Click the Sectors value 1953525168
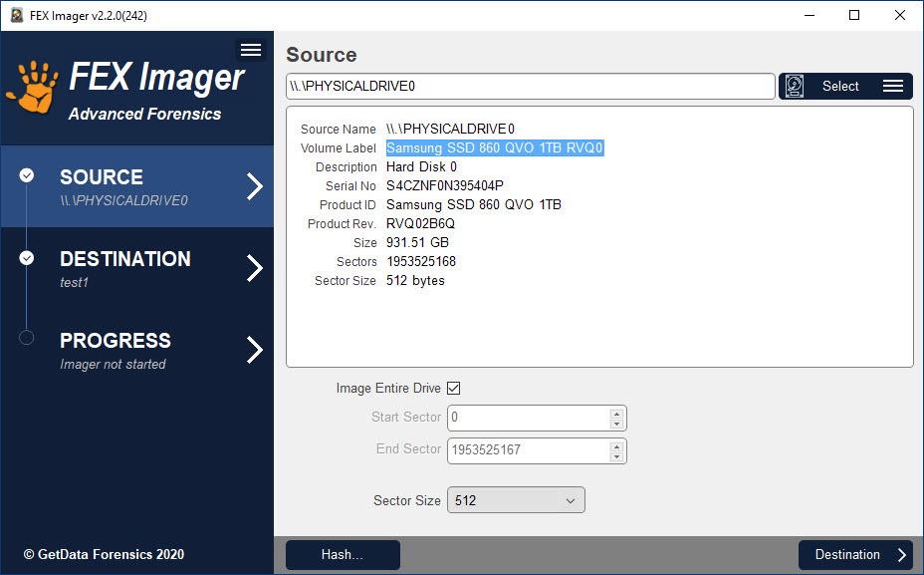 421,261
